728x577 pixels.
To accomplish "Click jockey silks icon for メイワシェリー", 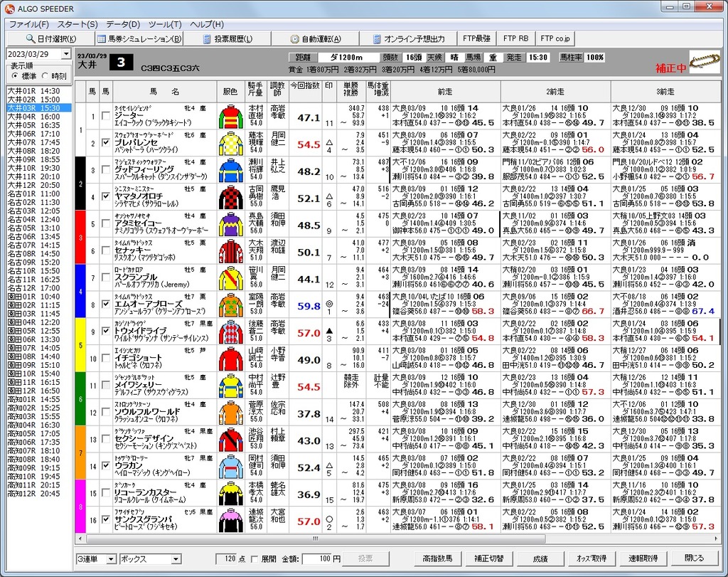I will click(x=231, y=386).
